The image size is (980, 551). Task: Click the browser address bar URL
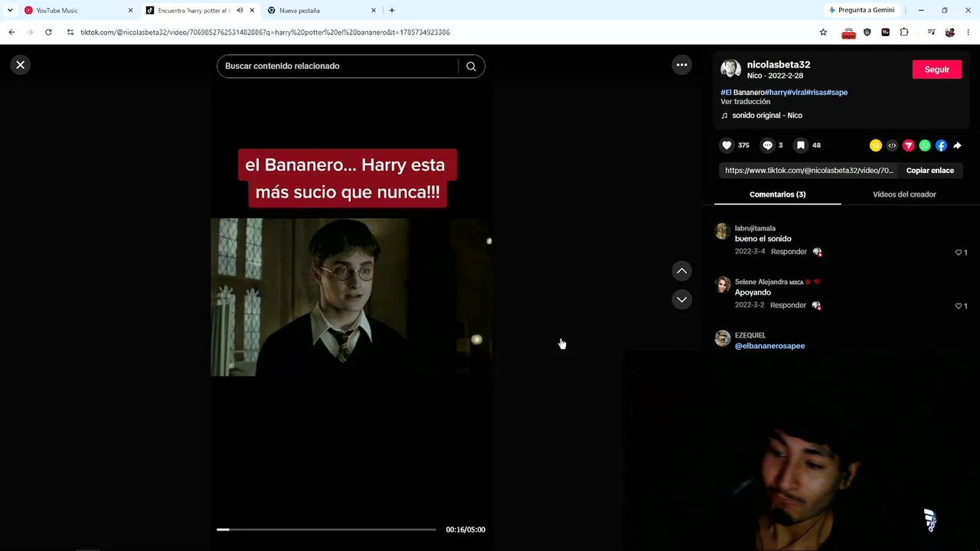[x=265, y=32]
